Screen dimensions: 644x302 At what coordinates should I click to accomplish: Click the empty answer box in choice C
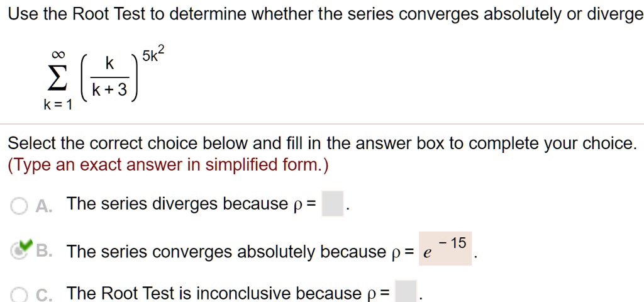[x=406, y=292]
